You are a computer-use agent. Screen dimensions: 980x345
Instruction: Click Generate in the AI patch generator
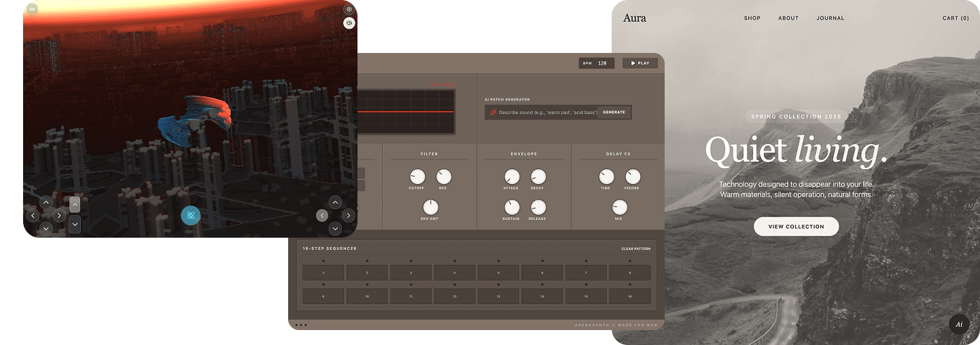614,112
